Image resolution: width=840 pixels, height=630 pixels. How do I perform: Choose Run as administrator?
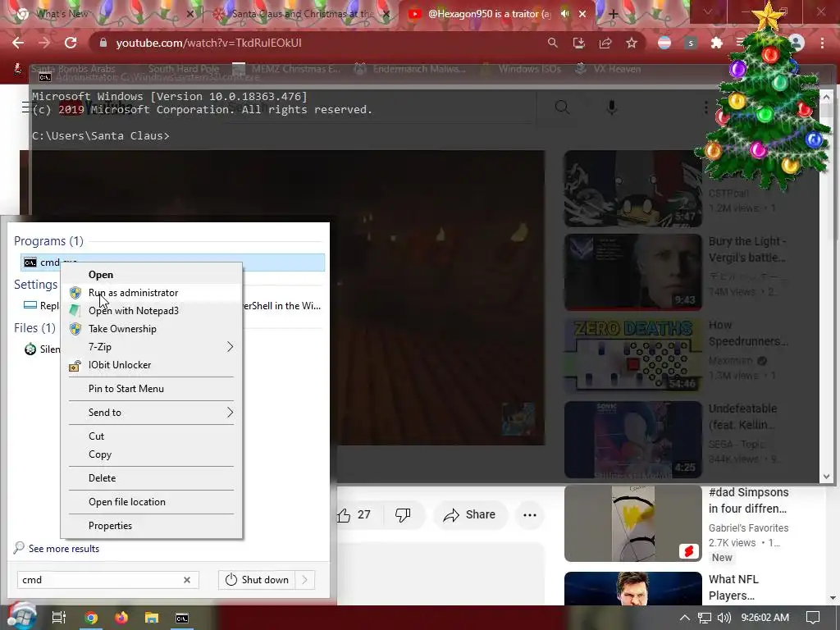(x=152, y=293)
